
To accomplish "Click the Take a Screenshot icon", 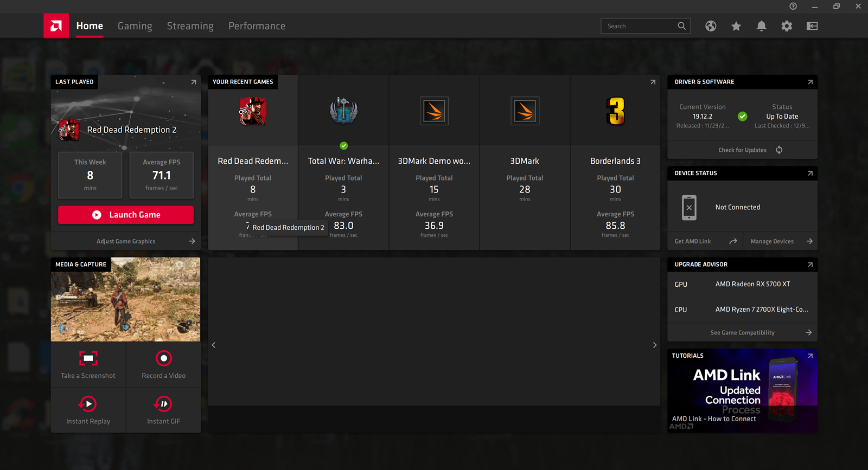I will 88,358.
